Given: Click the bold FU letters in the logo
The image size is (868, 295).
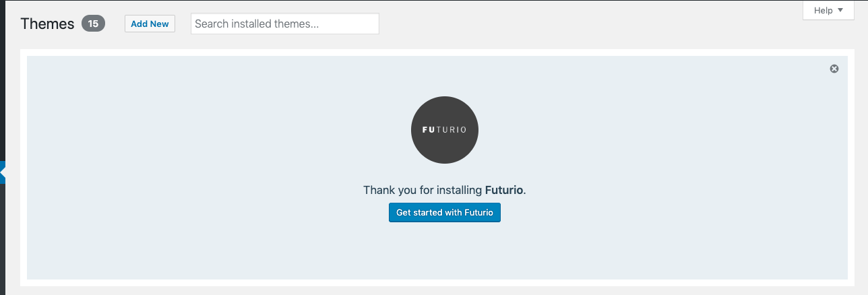Looking at the screenshot, I should pyautogui.click(x=429, y=130).
